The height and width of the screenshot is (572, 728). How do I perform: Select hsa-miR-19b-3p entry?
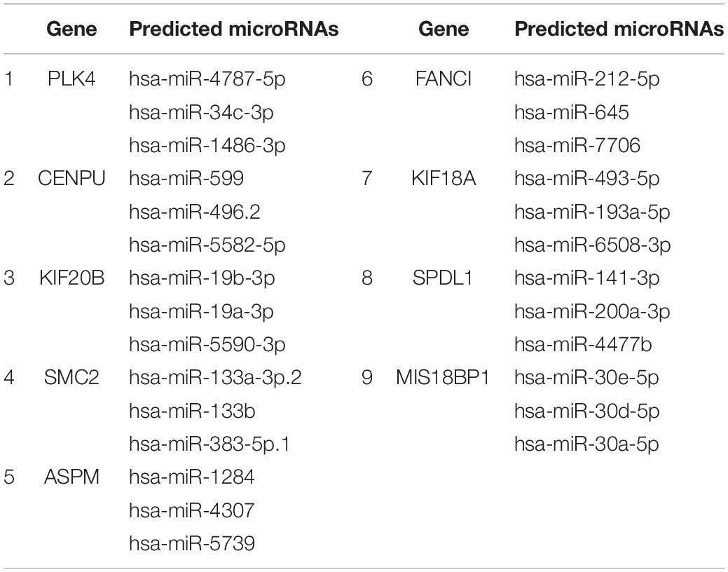tap(202, 279)
